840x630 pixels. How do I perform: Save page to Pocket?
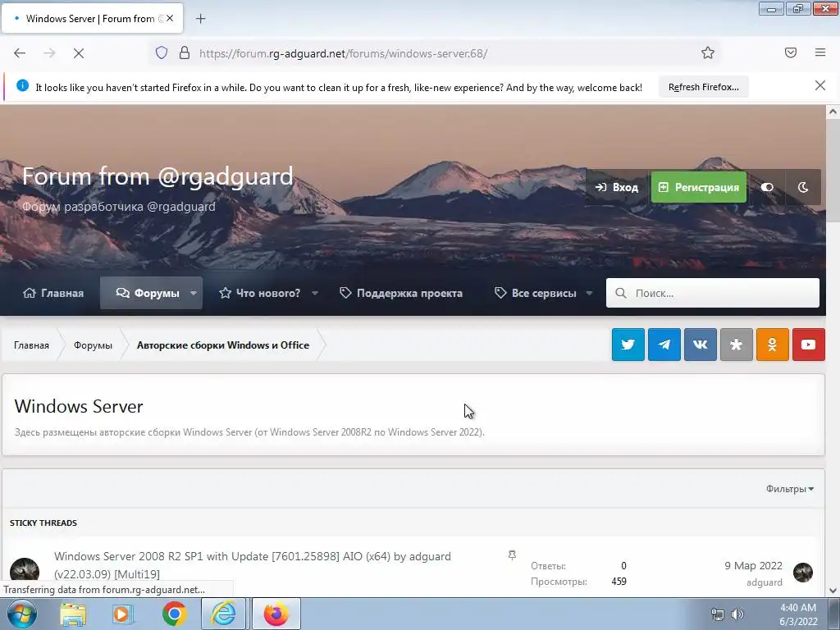tap(791, 52)
